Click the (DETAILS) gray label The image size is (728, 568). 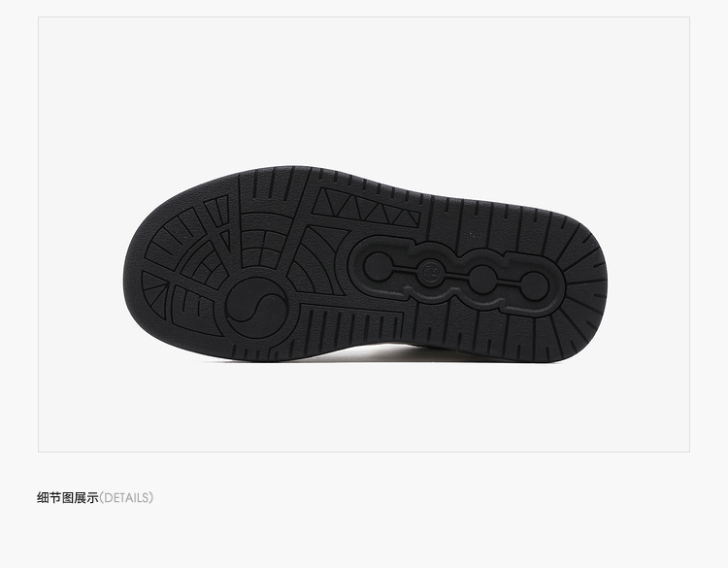(x=126, y=498)
